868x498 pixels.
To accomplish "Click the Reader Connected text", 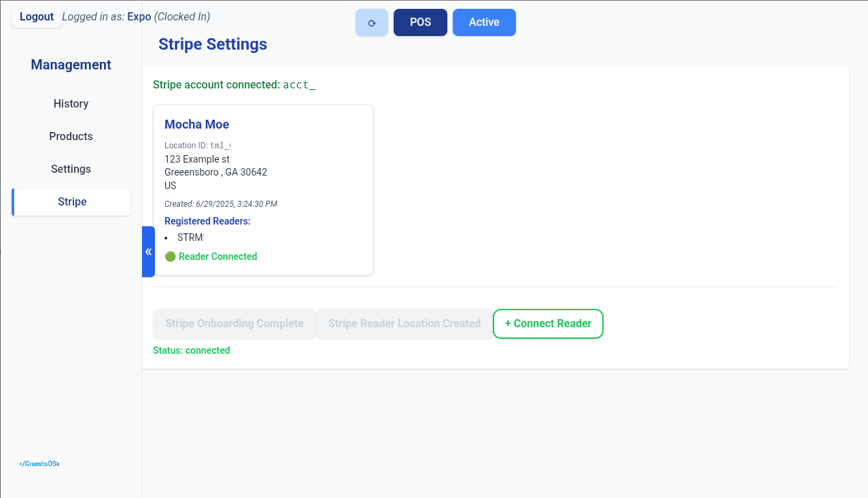I will point(218,256).
